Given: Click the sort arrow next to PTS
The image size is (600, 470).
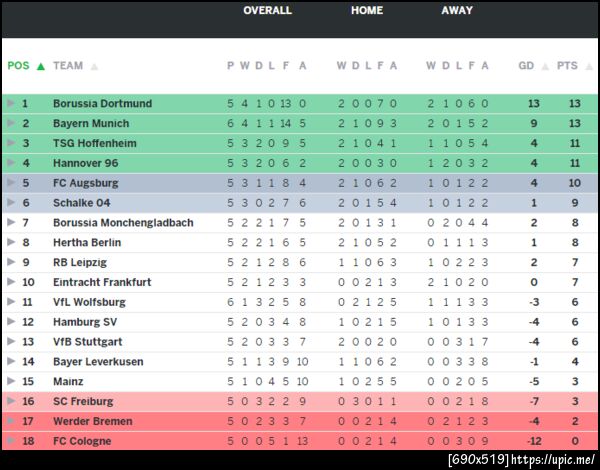Looking at the screenshot, I should 587,66.
